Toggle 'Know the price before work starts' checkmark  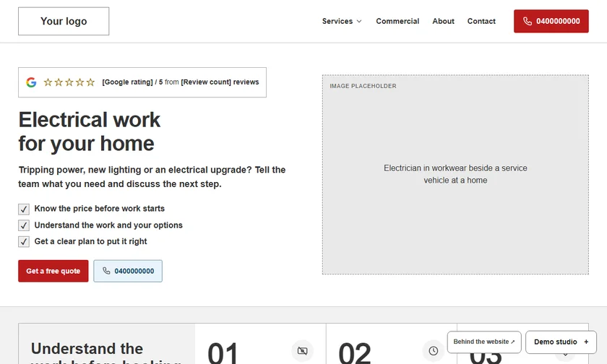[x=24, y=209]
